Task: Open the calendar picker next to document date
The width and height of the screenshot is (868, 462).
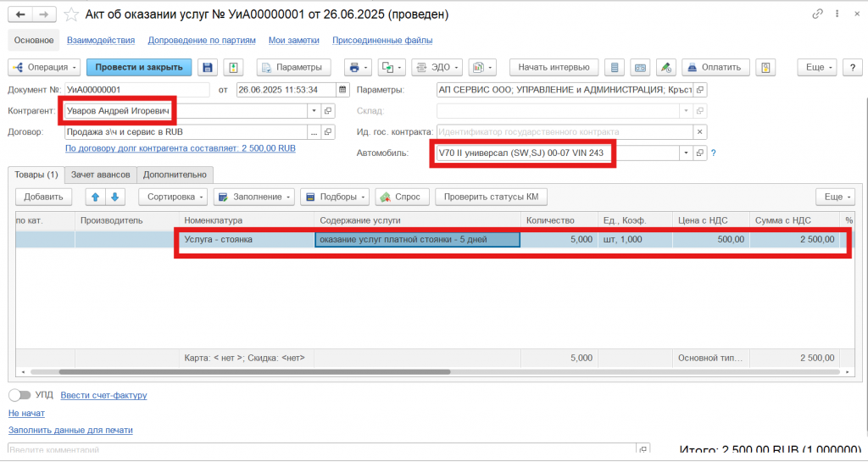Action: tap(342, 90)
